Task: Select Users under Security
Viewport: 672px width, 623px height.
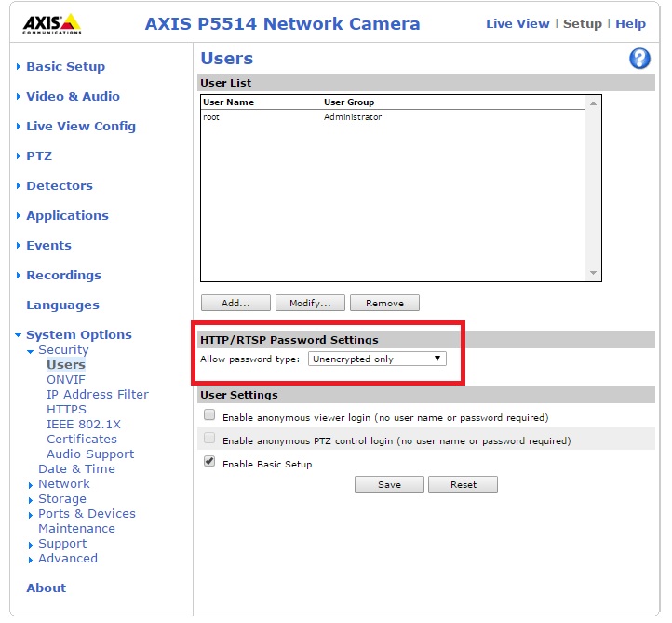Action: pos(66,365)
